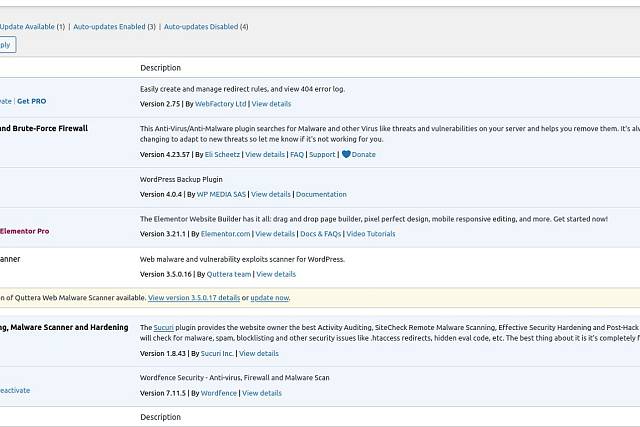Click 'Version 4.23.57' text
Screen dimensions: 640x427
(165, 155)
